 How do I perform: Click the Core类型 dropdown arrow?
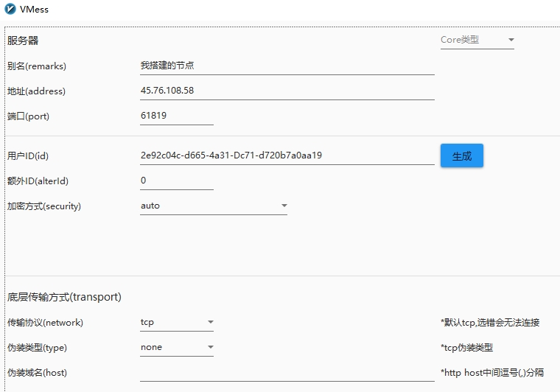click(x=511, y=40)
